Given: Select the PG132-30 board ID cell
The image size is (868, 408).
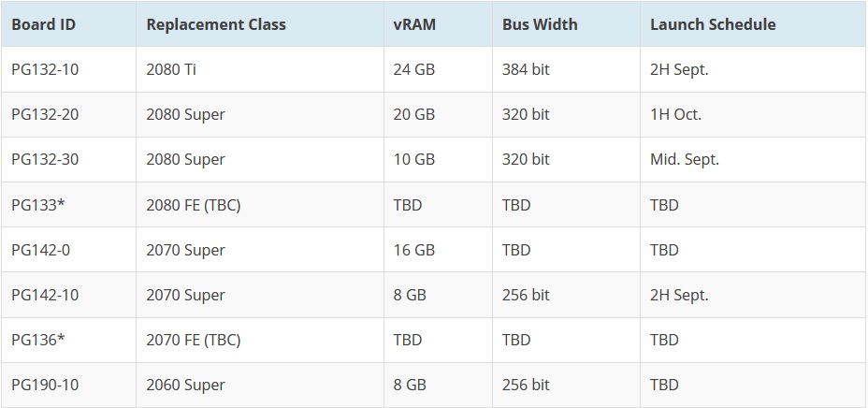Looking at the screenshot, I should coord(45,159).
